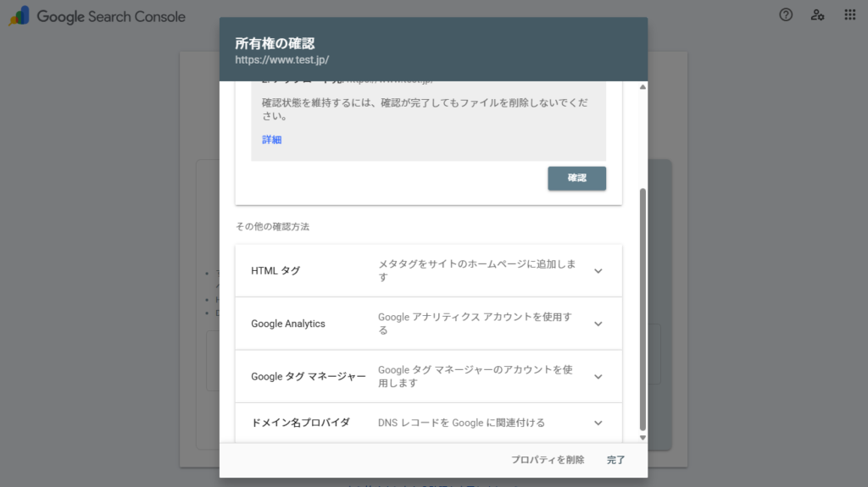Click the 所有権の確認 dialog title
This screenshot has width=868, height=487.
pos(275,44)
